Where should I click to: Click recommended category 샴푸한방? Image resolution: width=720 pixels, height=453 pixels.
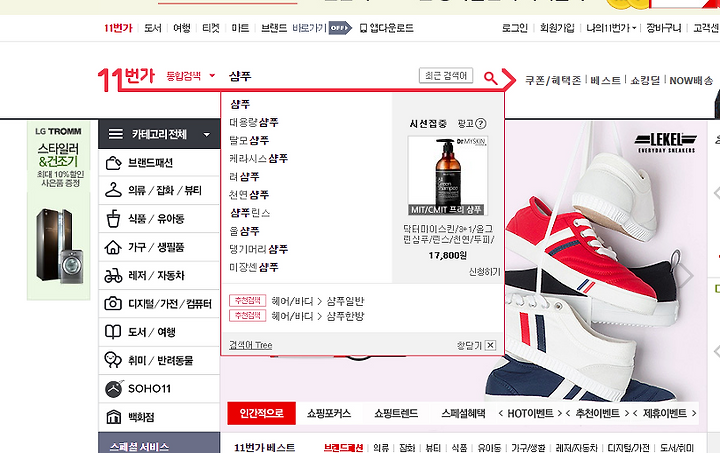pos(345,316)
